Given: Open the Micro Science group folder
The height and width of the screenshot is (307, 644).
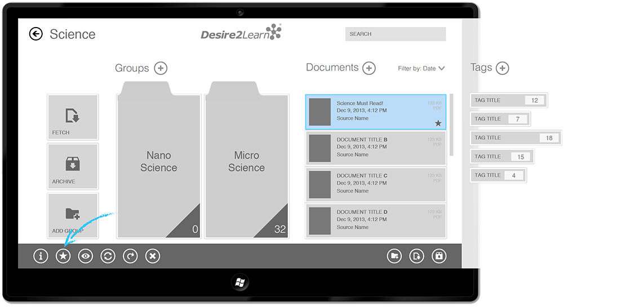Looking at the screenshot, I should coord(246,162).
